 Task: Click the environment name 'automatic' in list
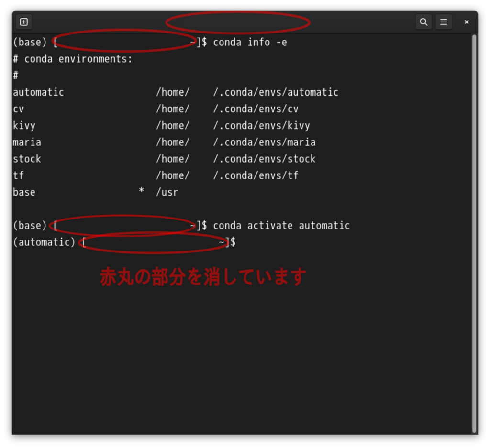click(38, 92)
